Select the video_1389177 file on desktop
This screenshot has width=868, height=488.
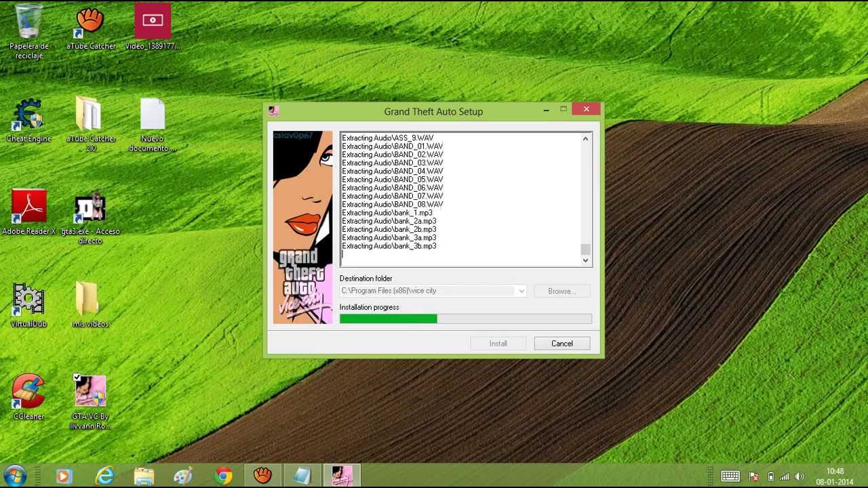(x=153, y=28)
